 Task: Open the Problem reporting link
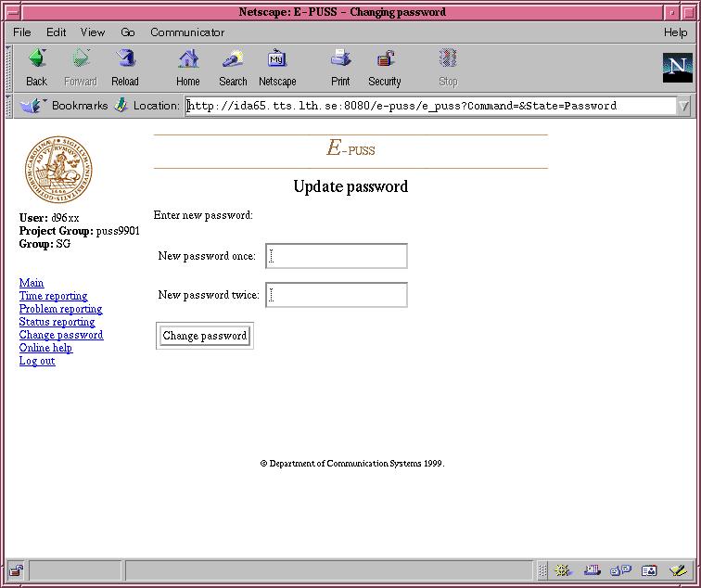click(61, 309)
